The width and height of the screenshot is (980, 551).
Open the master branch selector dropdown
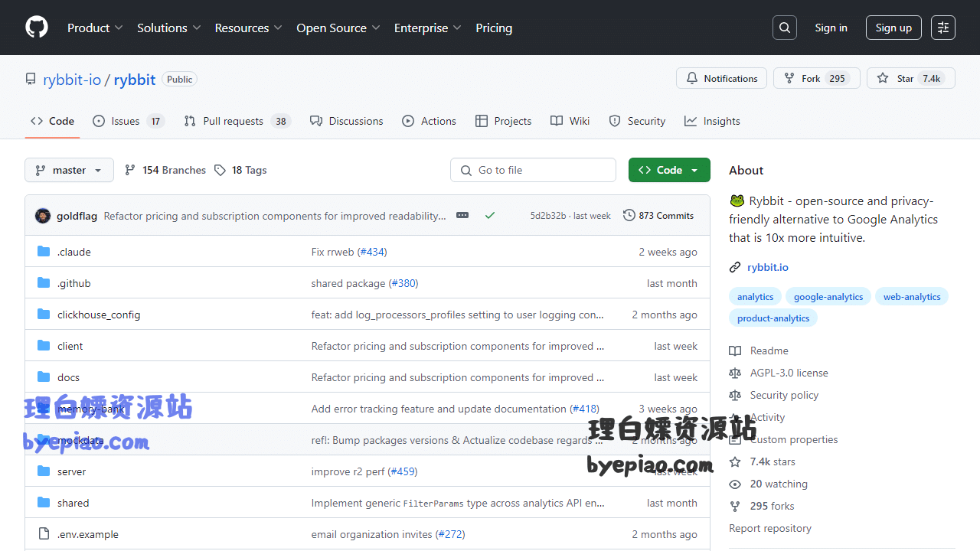(x=69, y=170)
